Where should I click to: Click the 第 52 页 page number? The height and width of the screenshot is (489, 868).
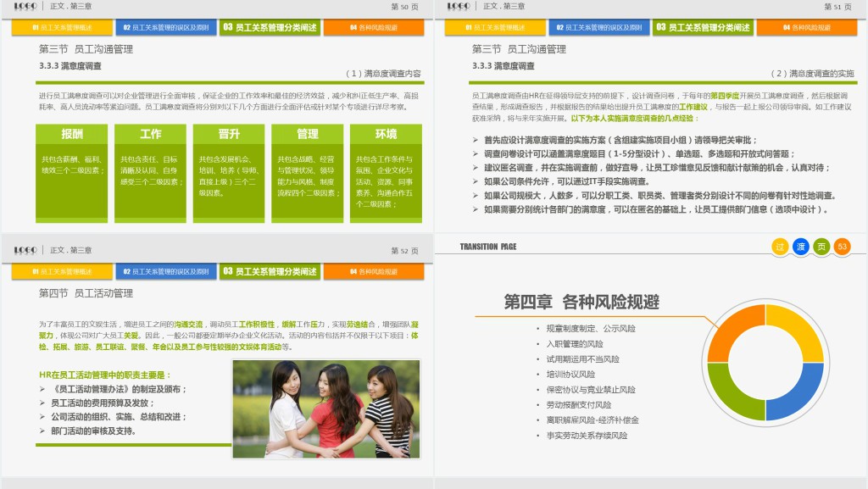tap(404, 251)
